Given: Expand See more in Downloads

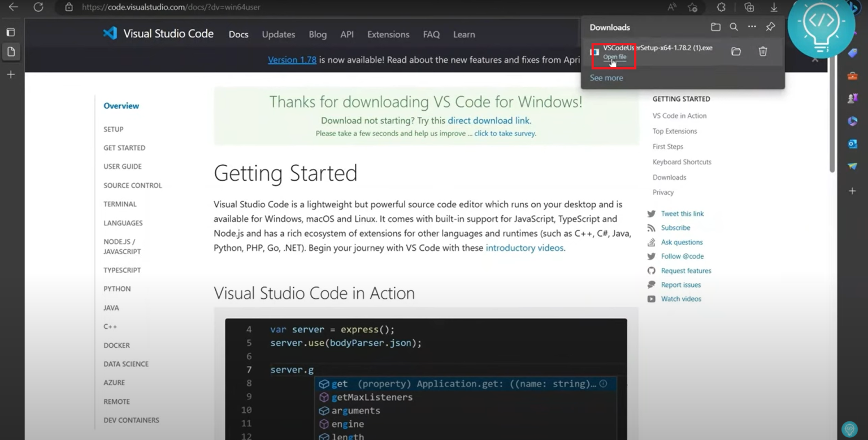Looking at the screenshot, I should pyautogui.click(x=606, y=78).
